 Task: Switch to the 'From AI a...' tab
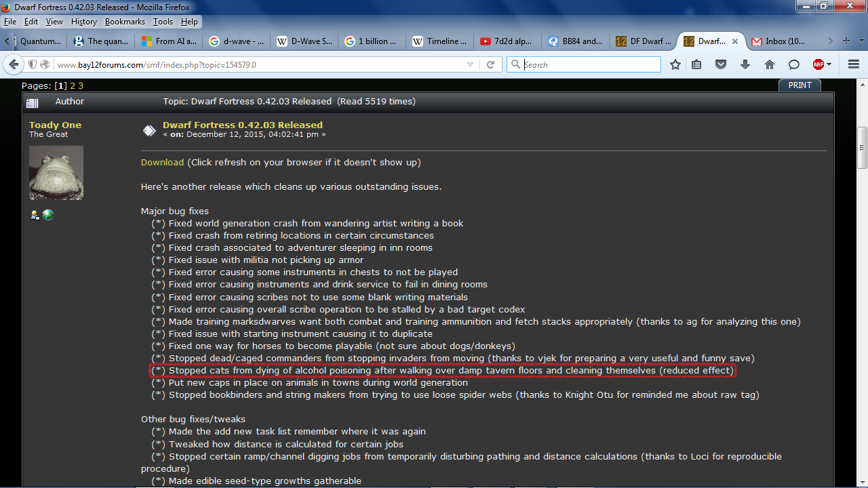(169, 41)
